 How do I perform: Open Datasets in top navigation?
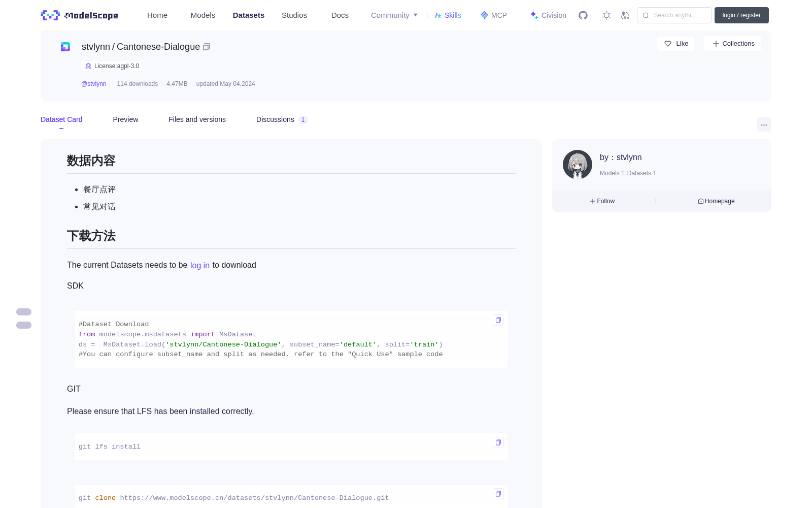point(249,15)
